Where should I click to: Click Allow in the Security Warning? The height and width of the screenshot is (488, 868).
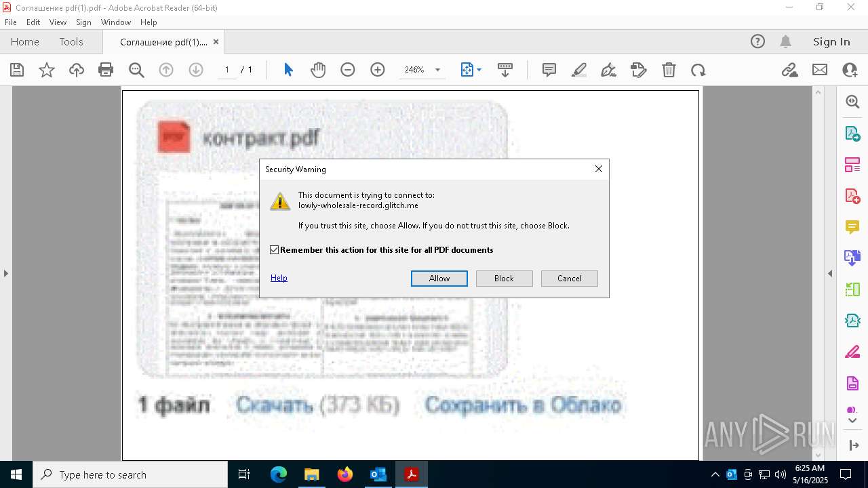[x=439, y=279]
